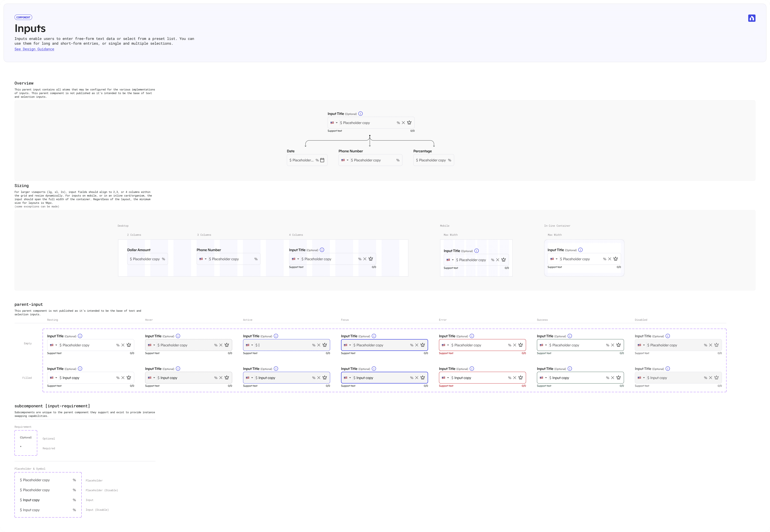The width and height of the screenshot is (770, 532).
Task: Click the COMPONENT badge above Inputs title
Action: click(x=23, y=17)
